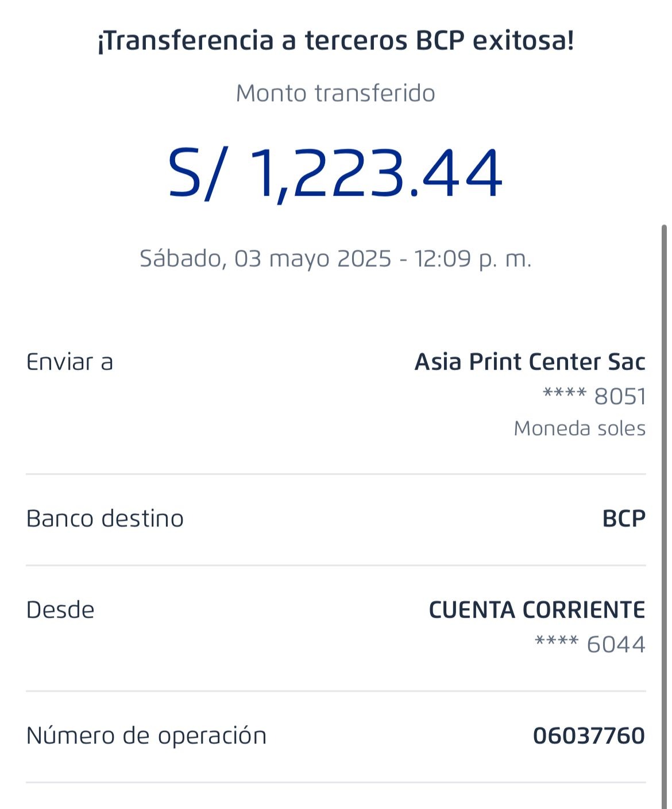Click the divider below Banco destino row
The width and height of the screenshot is (672, 809).
(335, 566)
